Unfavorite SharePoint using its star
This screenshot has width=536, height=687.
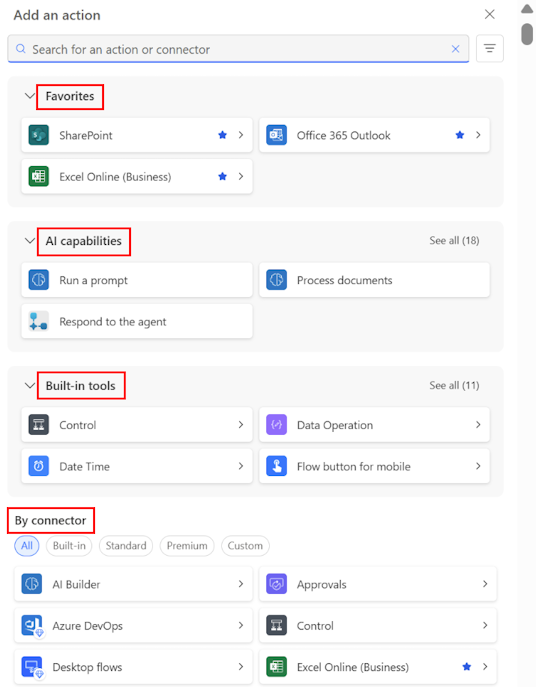223,135
